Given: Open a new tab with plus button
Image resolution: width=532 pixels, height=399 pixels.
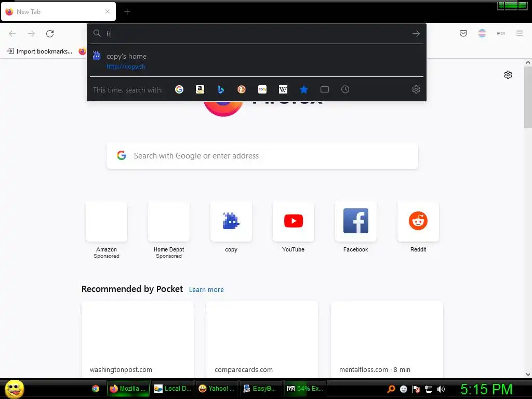Looking at the screenshot, I should [127, 12].
